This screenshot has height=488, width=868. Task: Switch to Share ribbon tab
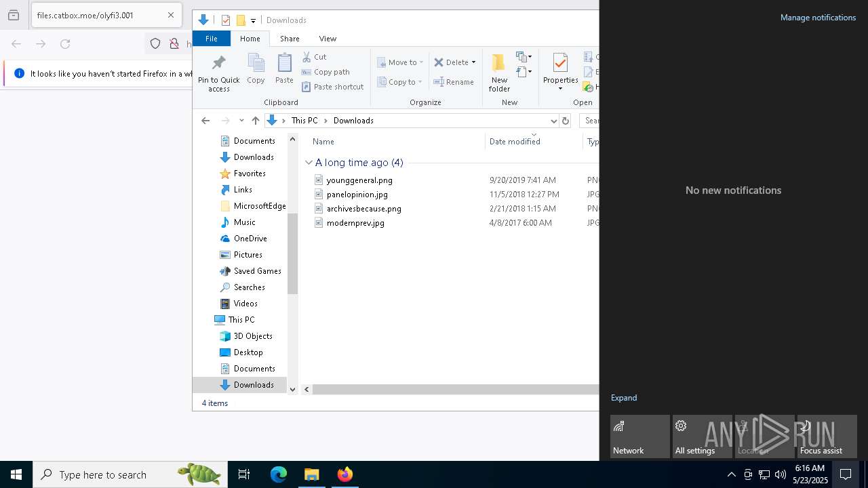coord(290,39)
